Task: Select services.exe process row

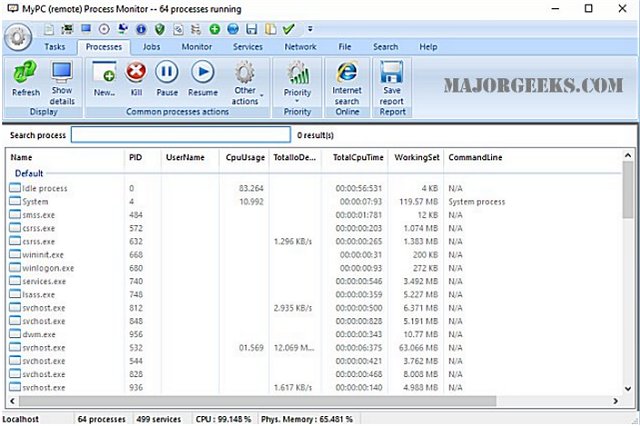Action: pyautogui.click(x=314, y=281)
